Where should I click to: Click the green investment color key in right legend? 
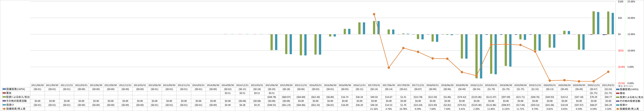click(x=618, y=97)
